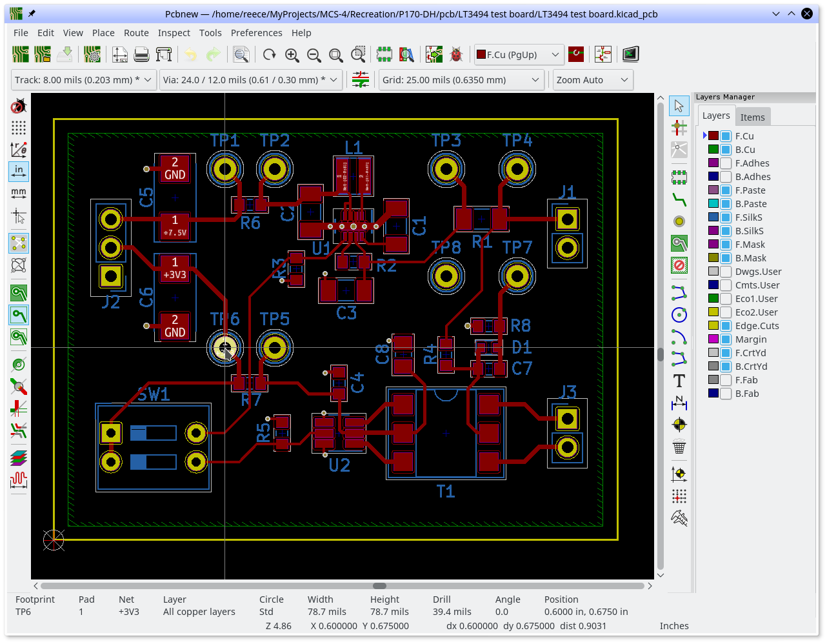827x644 pixels.
Task: Open the Route menu
Action: pyautogui.click(x=136, y=33)
